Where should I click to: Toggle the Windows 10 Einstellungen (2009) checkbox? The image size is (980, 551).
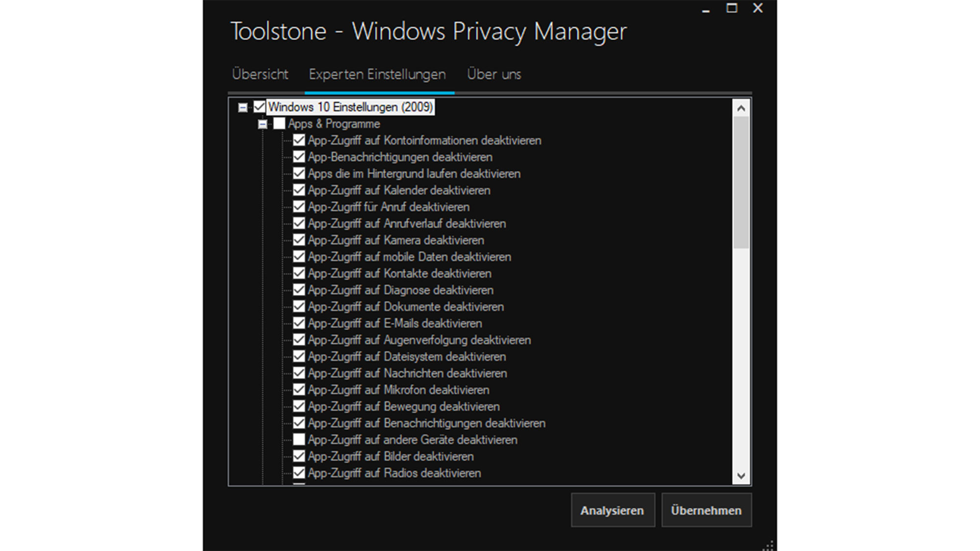(x=259, y=107)
